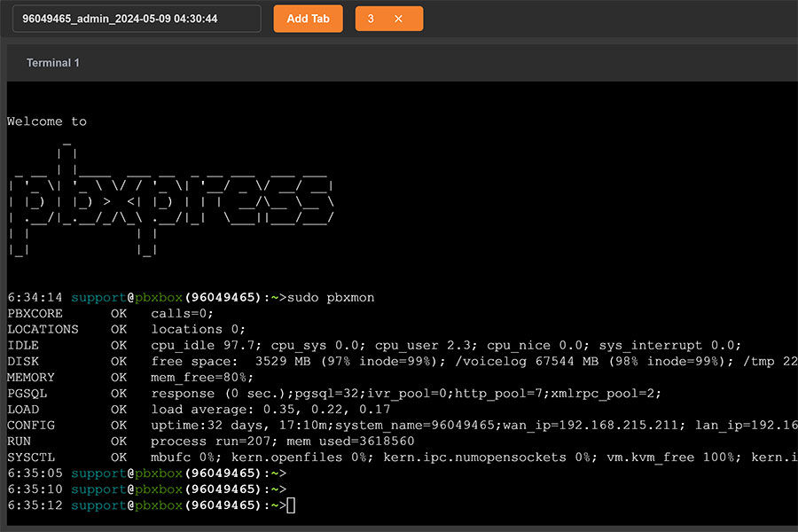Viewport: 798px width, 532px height.
Task: Click the SYSCTL kernel stats row
Action: click(266, 457)
